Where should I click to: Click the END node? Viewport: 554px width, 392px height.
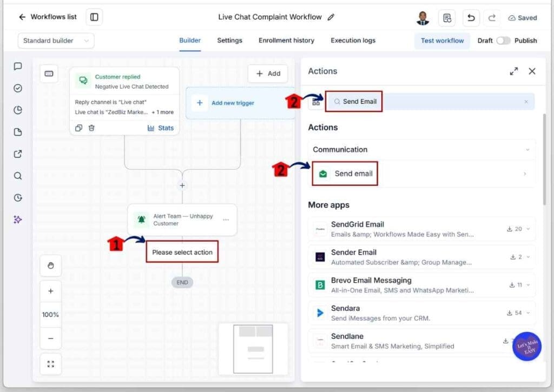point(182,282)
